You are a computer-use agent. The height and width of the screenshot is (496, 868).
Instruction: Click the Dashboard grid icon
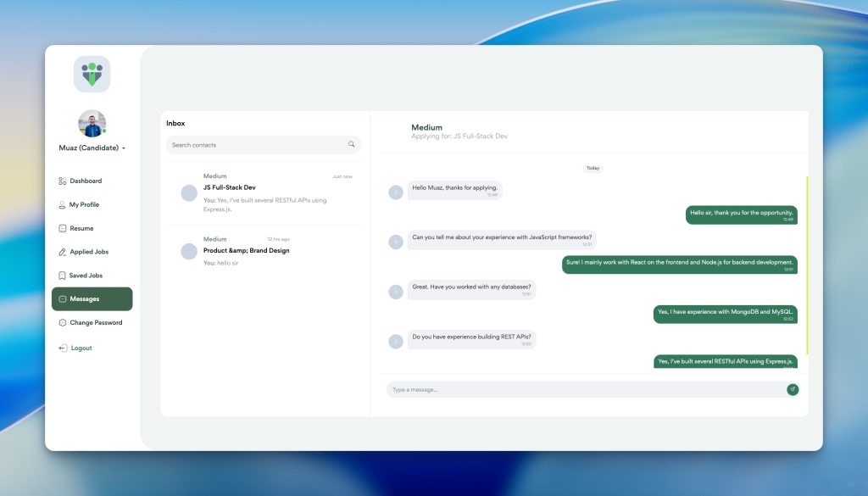coord(62,181)
